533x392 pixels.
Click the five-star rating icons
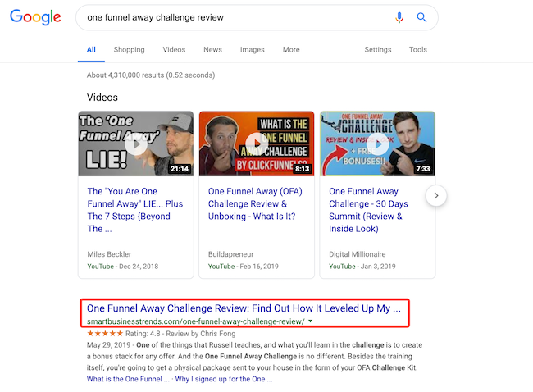pos(105,333)
